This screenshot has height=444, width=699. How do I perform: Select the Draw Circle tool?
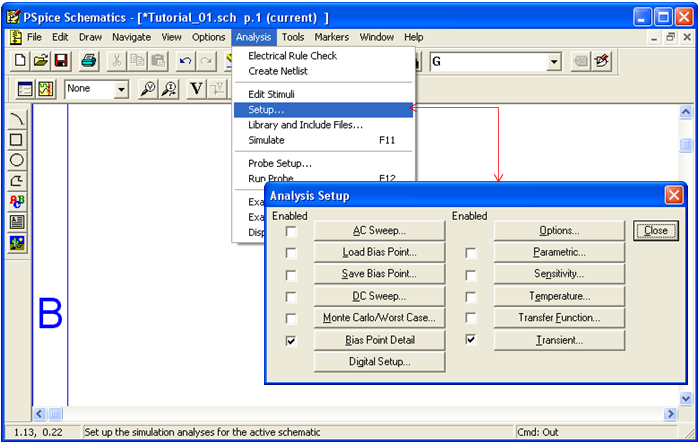coord(17,160)
